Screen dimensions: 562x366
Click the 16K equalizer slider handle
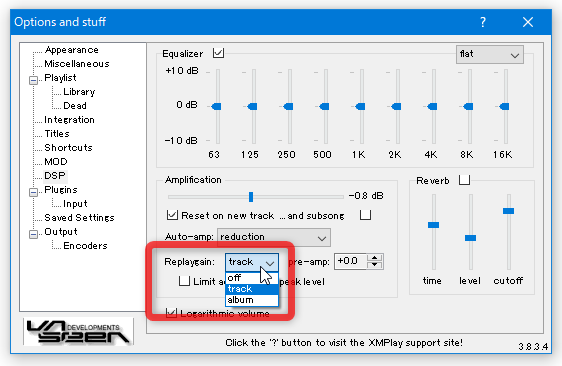tap(505, 106)
